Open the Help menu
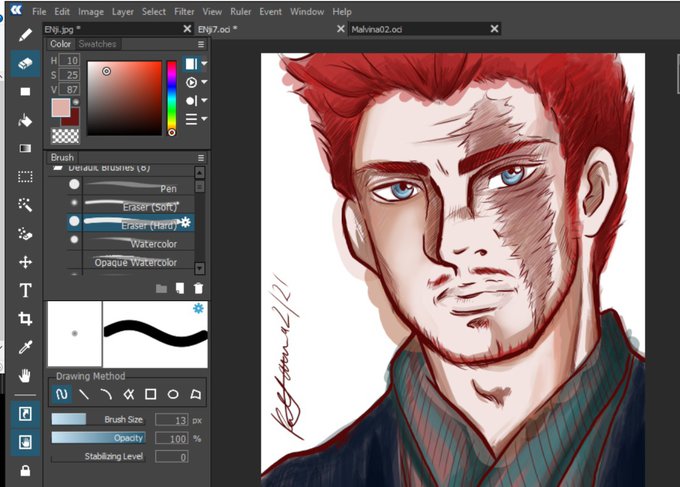This screenshot has width=680, height=487. pyautogui.click(x=342, y=12)
